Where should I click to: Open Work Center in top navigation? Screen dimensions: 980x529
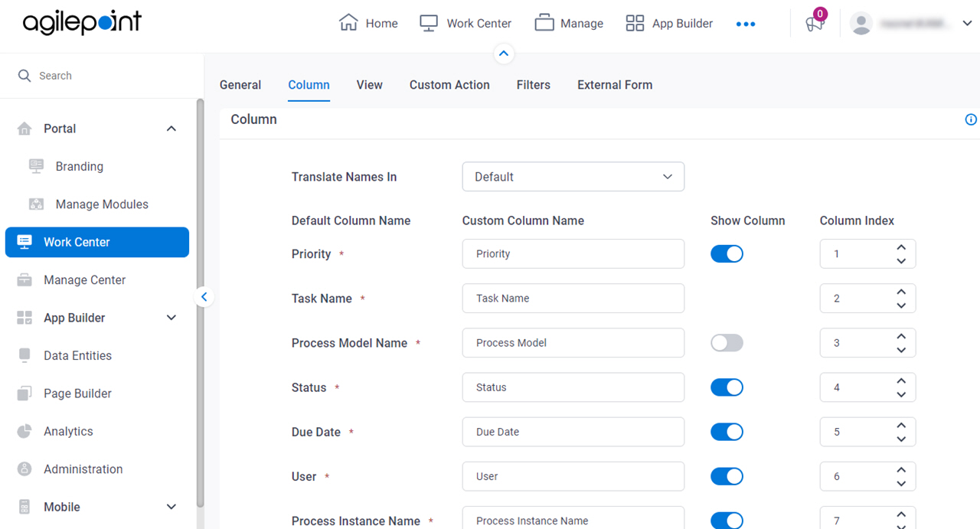point(465,24)
